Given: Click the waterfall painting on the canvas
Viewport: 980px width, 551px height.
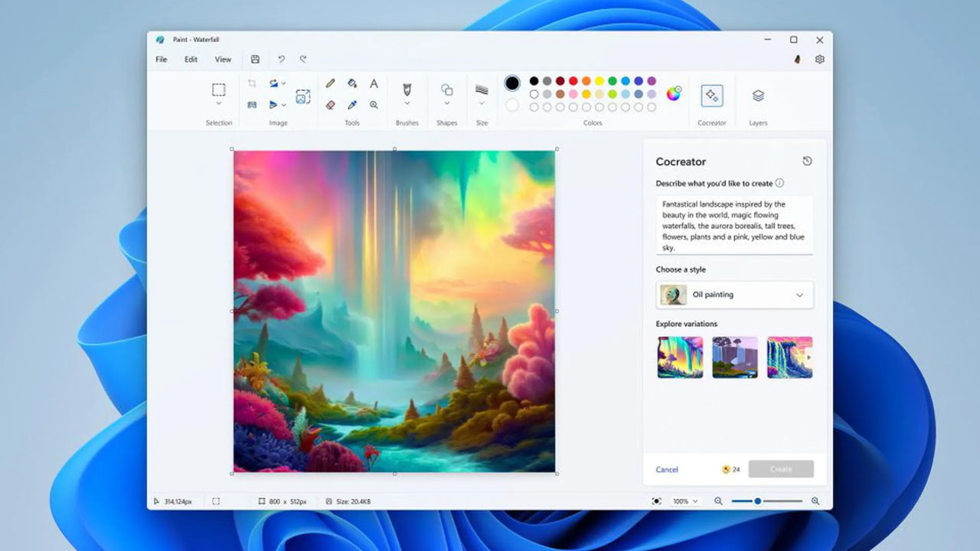Looking at the screenshot, I should [394, 311].
